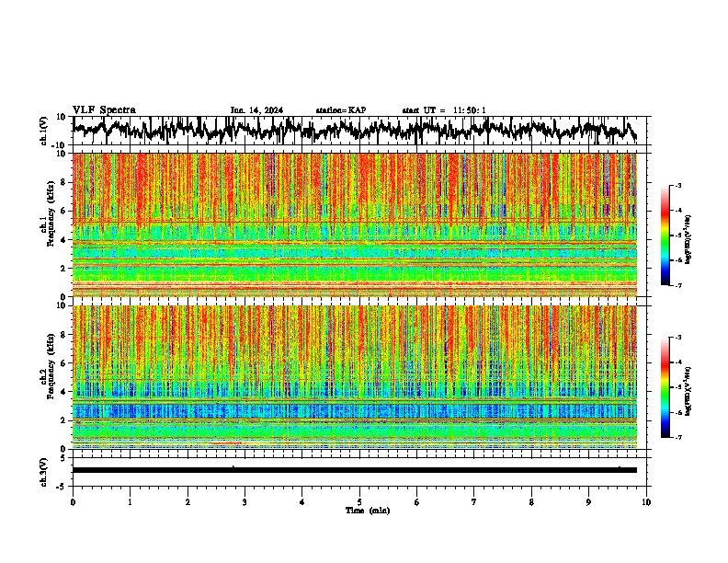The image size is (728, 563).
Task: Click the ch.1 spectrogram color scale bar
Action: [665, 236]
